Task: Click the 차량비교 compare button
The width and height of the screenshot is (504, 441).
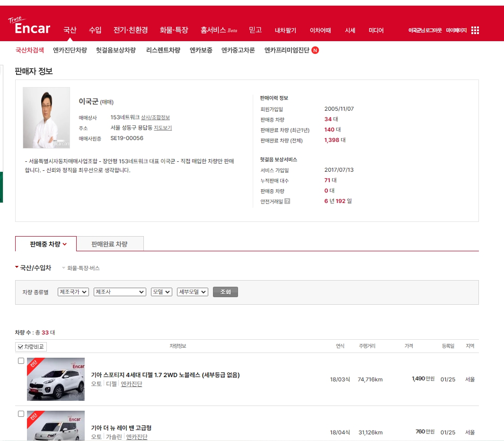Action: tap(31, 347)
